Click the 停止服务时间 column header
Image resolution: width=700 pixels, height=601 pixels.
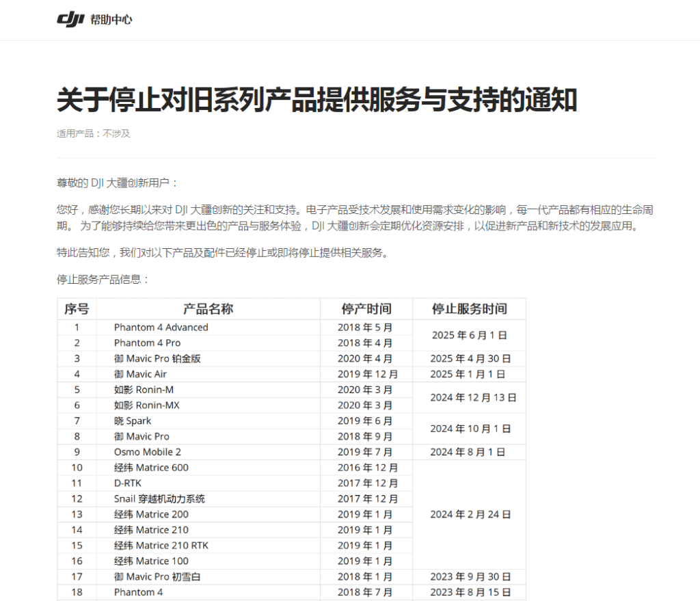pos(469,309)
